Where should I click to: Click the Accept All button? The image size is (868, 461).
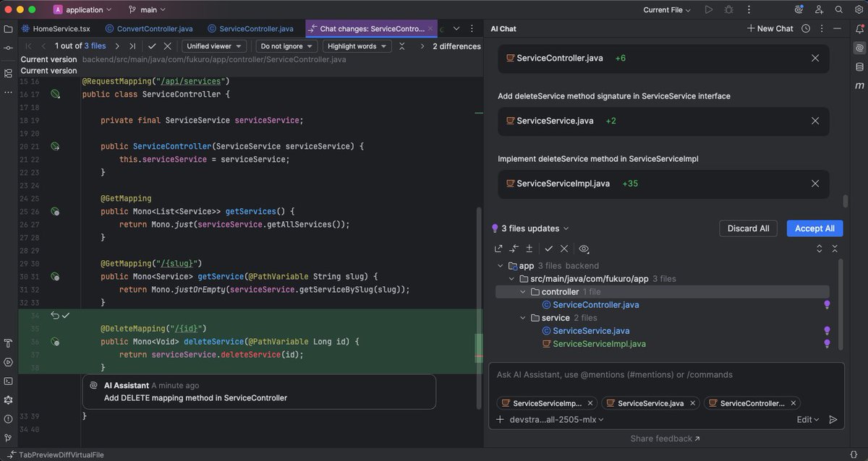814,228
